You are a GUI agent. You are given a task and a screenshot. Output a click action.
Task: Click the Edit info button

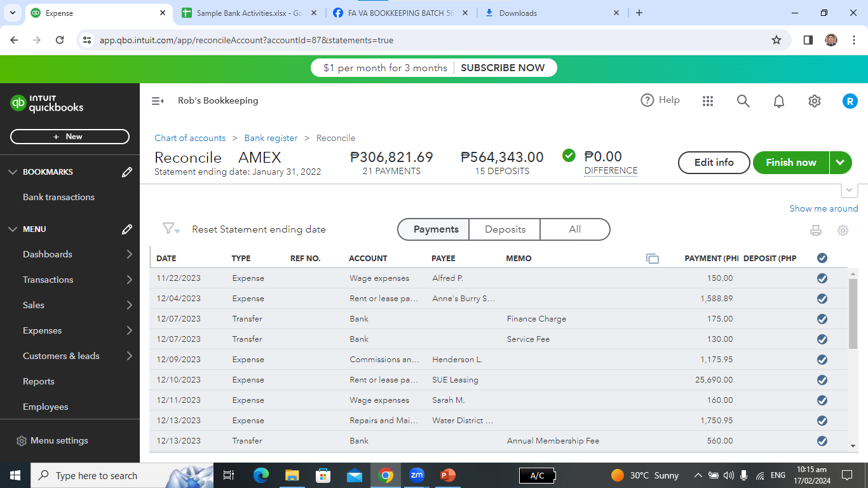714,163
